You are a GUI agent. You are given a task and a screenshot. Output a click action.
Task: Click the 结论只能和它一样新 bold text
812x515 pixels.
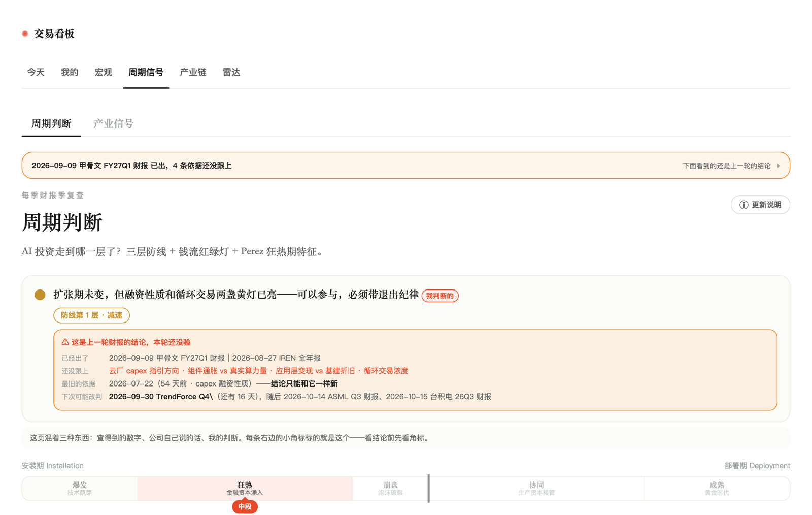tap(304, 384)
